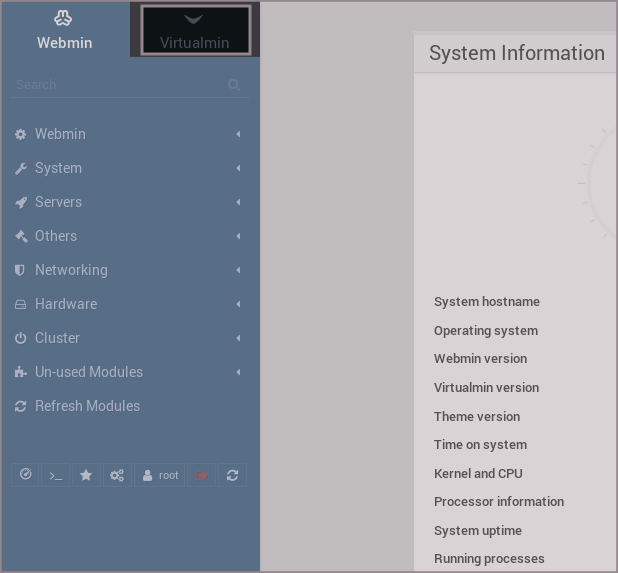Screen dimensions: 618x573
Task: Switch to the Webmin tab
Action: click(65, 29)
